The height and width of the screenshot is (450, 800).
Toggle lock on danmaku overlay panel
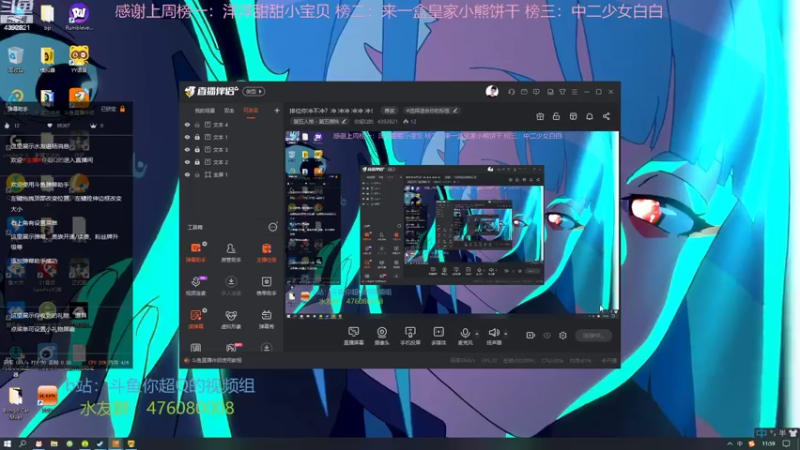pos(122,109)
